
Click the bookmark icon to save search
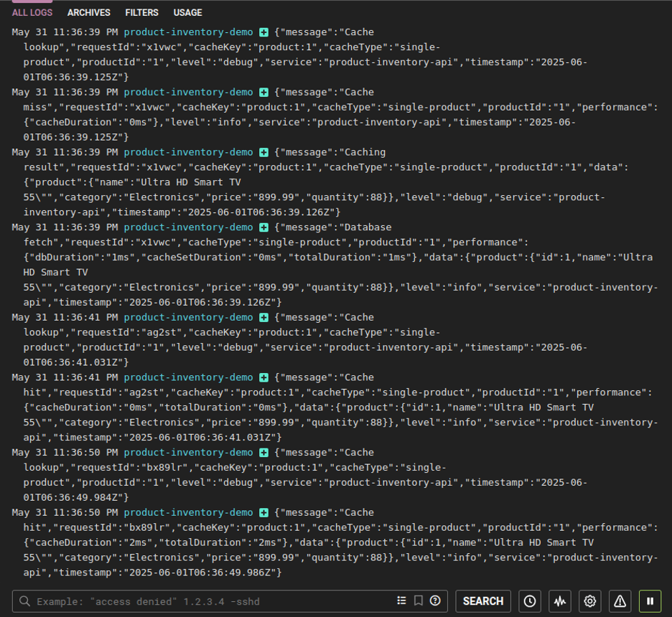[x=419, y=600]
